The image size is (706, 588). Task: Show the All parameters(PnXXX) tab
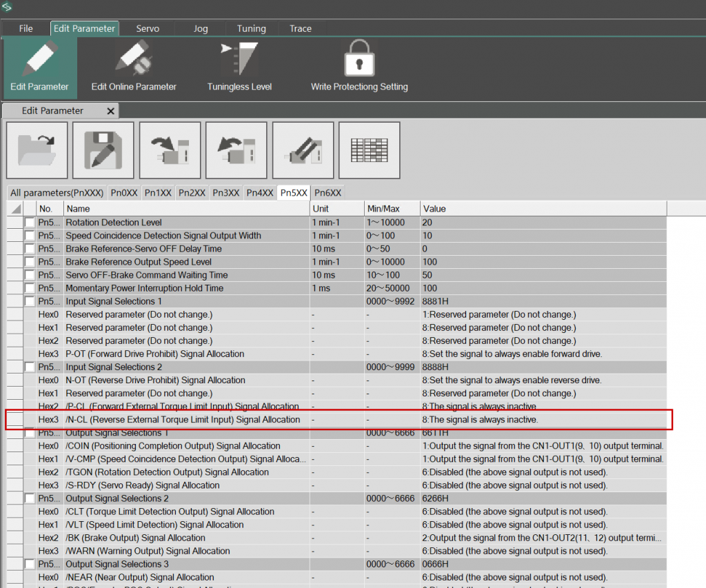point(56,193)
